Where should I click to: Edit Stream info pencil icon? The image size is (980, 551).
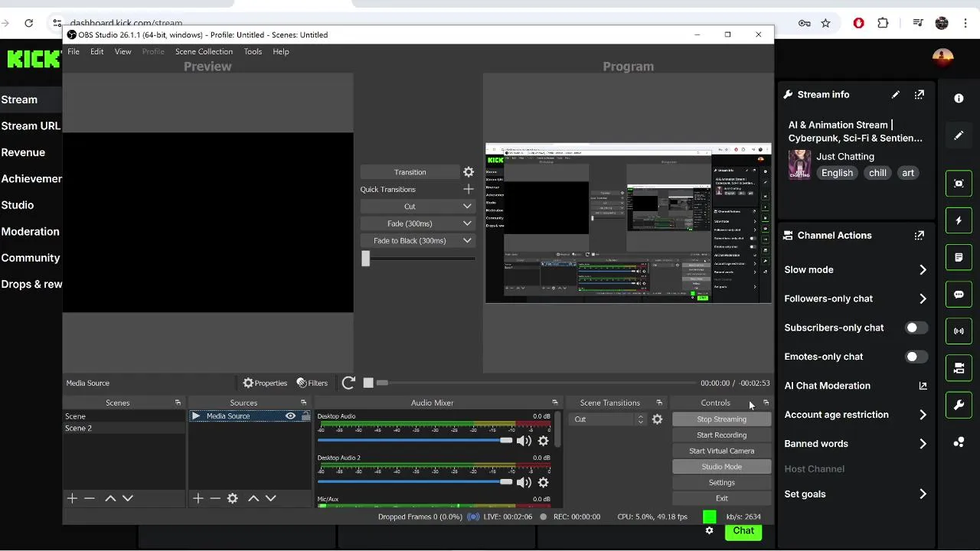pos(896,95)
